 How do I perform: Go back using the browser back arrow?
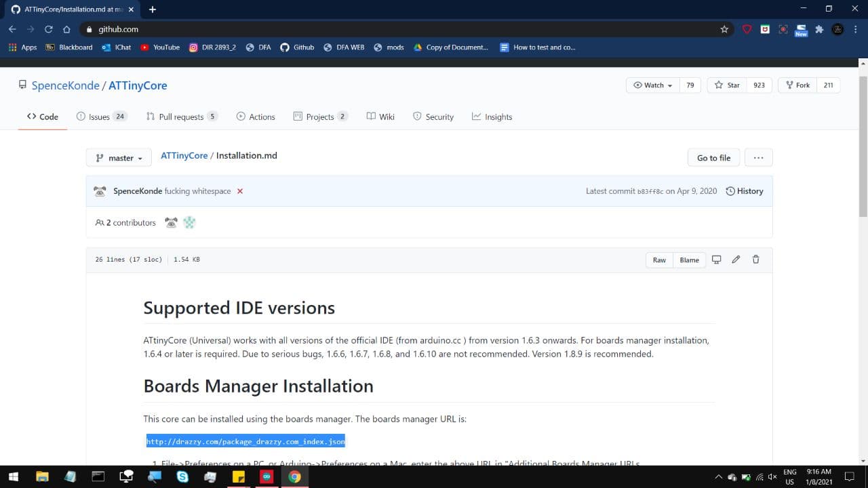pyautogui.click(x=12, y=29)
